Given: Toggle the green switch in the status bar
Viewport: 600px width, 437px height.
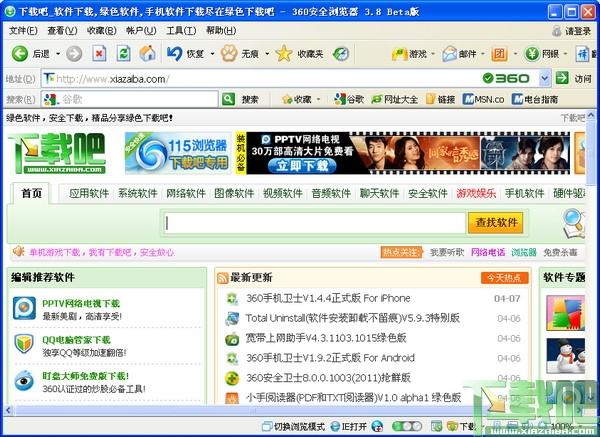Looking at the screenshot, I should click(x=407, y=426).
